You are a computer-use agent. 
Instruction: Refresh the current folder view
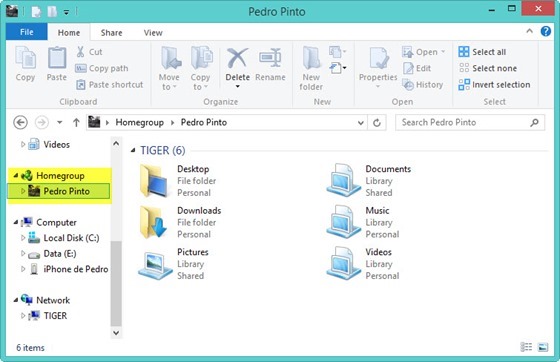point(377,123)
